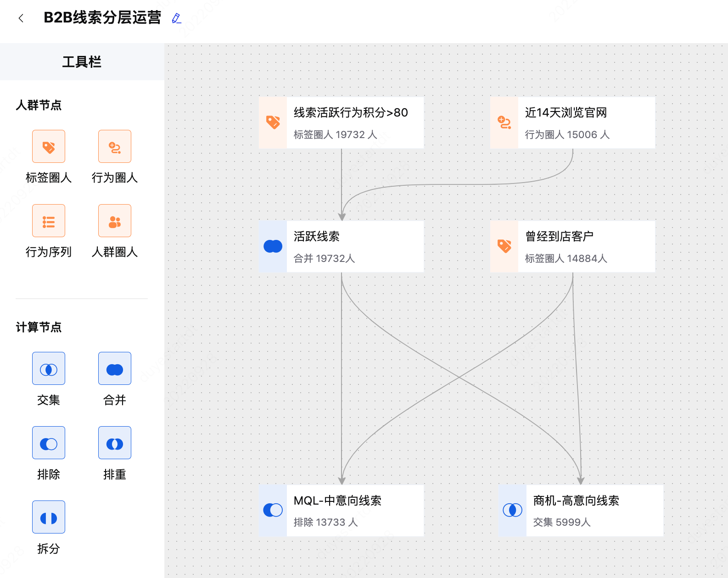Open the 曾经到店客户 node title
The height and width of the screenshot is (578, 728).
(560, 236)
